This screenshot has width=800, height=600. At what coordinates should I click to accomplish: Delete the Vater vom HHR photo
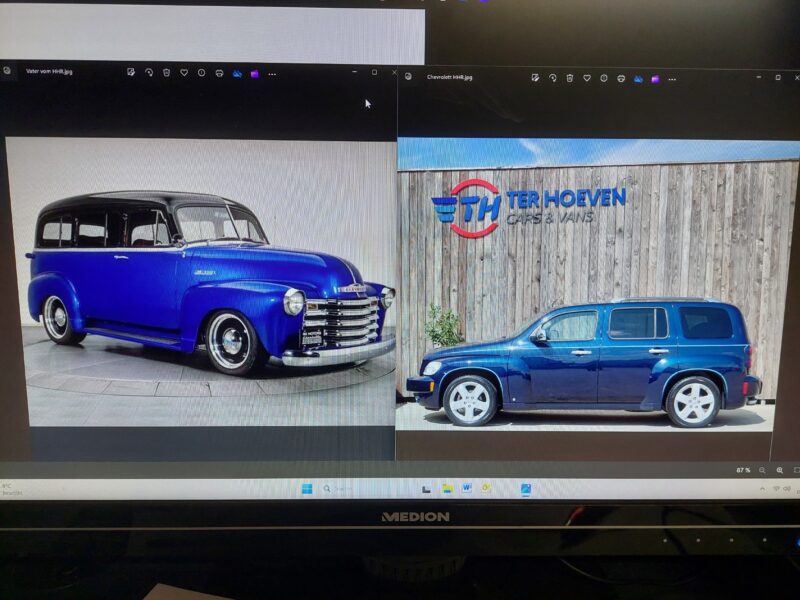(166, 73)
